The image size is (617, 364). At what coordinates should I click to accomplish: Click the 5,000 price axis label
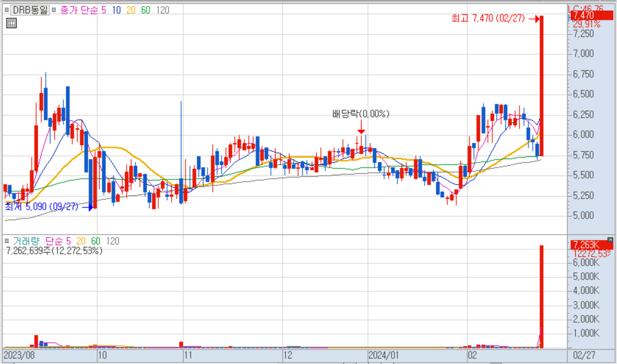pos(583,215)
